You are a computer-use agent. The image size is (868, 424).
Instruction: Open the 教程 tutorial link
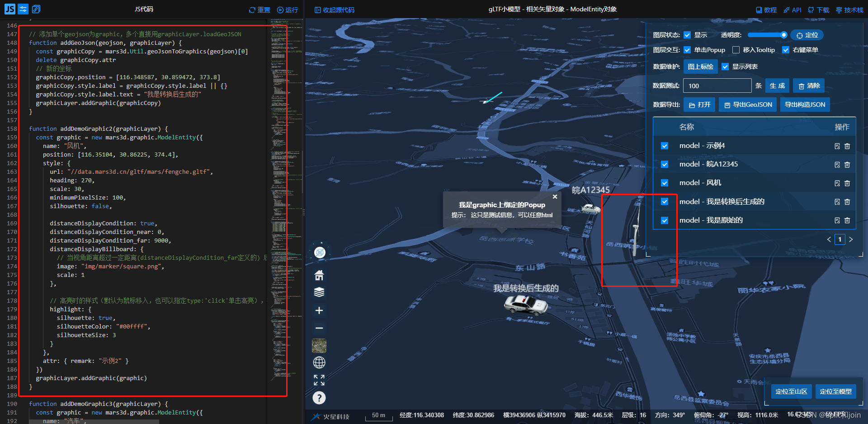tap(766, 10)
